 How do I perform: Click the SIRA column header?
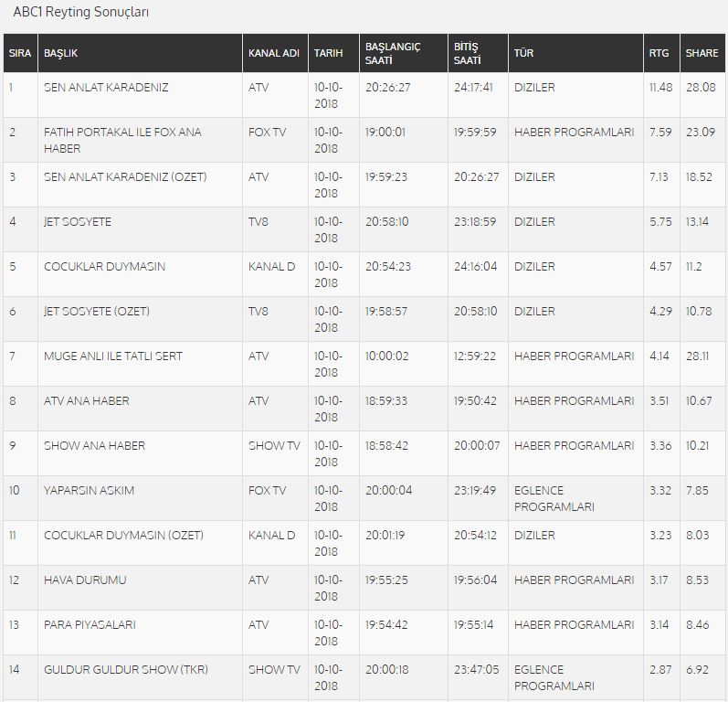pos(20,53)
